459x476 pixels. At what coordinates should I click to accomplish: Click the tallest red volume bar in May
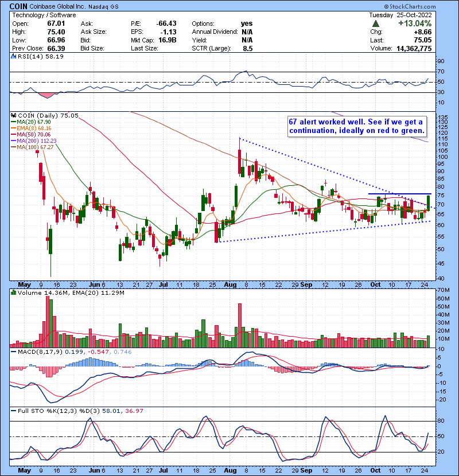(x=48, y=321)
